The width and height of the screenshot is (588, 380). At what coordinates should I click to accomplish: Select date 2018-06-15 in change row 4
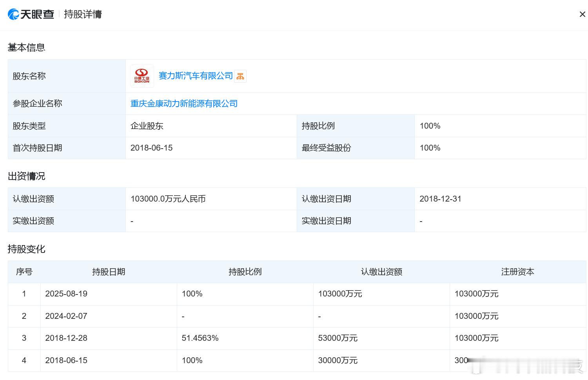pyautogui.click(x=66, y=360)
